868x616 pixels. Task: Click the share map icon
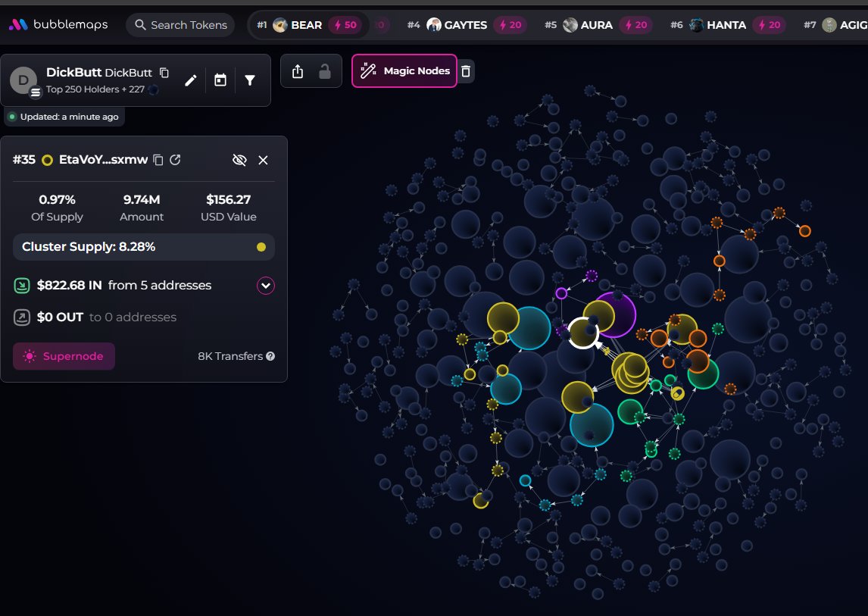click(298, 71)
